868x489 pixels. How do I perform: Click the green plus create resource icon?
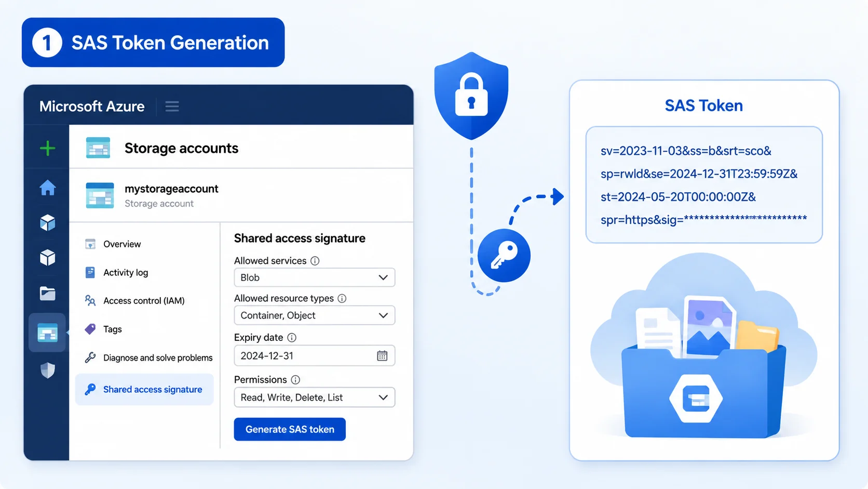[x=48, y=149]
